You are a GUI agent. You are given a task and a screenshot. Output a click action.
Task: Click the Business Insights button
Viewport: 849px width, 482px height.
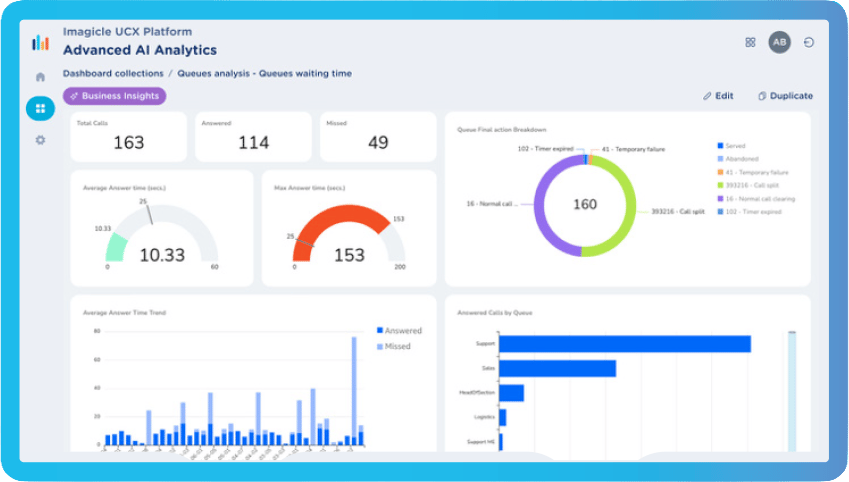point(114,96)
